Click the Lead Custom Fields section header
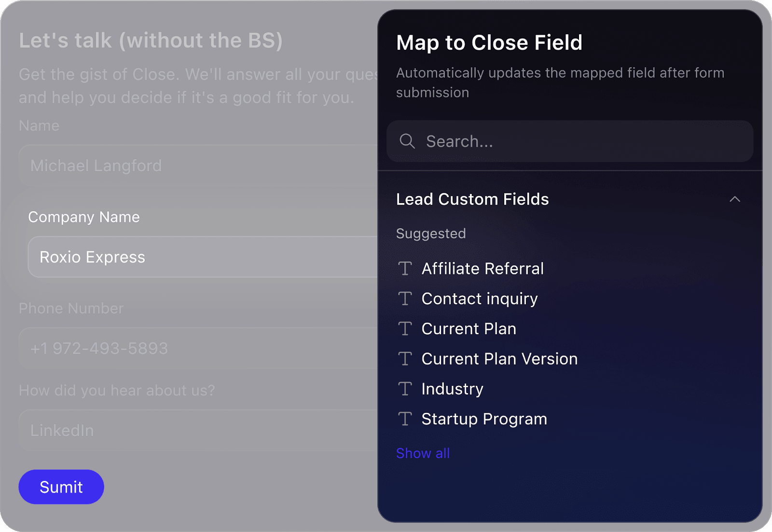This screenshot has width=772, height=532. 472,199
